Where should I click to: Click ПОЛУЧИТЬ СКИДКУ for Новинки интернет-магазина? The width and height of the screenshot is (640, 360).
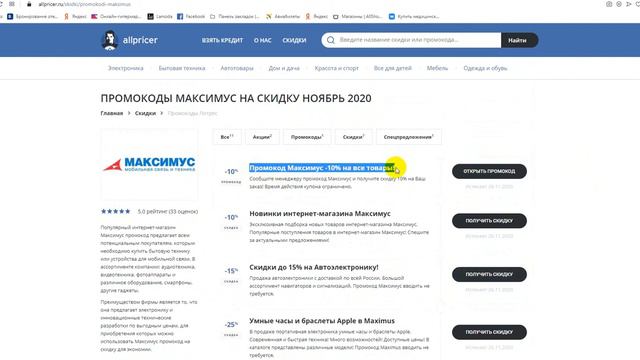(x=489, y=220)
